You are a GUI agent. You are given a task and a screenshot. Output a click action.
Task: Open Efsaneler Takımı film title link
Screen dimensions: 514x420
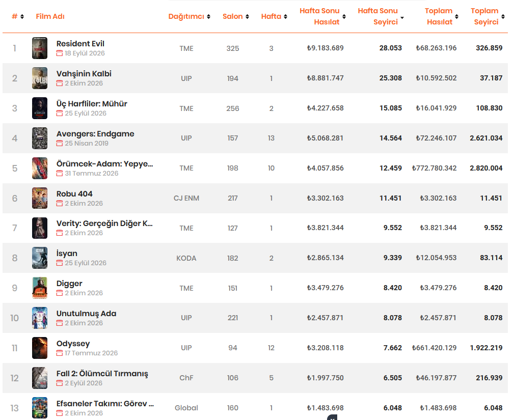click(x=105, y=404)
